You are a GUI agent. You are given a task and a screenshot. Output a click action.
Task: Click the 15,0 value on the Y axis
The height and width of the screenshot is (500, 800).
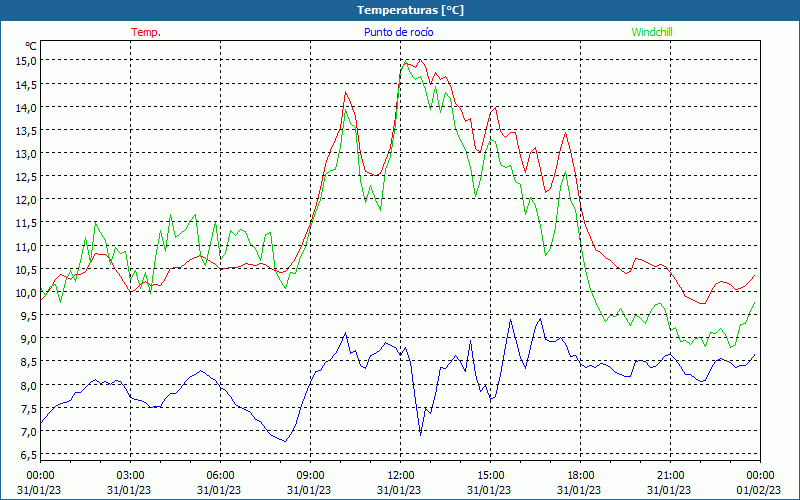coord(26,61)
